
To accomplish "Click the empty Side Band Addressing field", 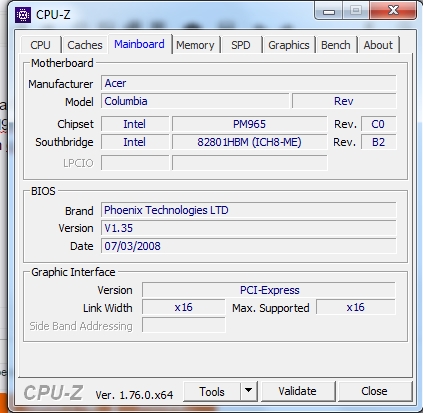I will (x=184, y=325).
